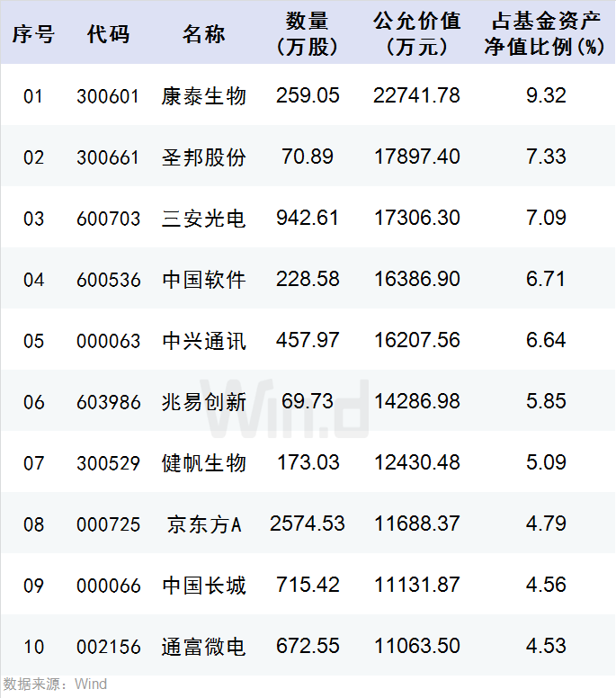Image resolution: width=616 pixels, height=698 pixels.
Task: Click the 公允价值(万元) column header
Action: coord(417,34)
